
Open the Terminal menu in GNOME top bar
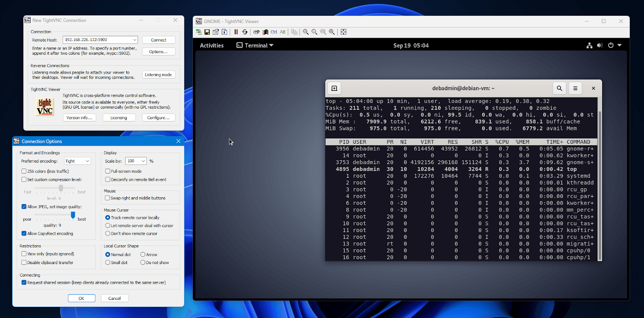pyautogui.click(x=255, y=45)
